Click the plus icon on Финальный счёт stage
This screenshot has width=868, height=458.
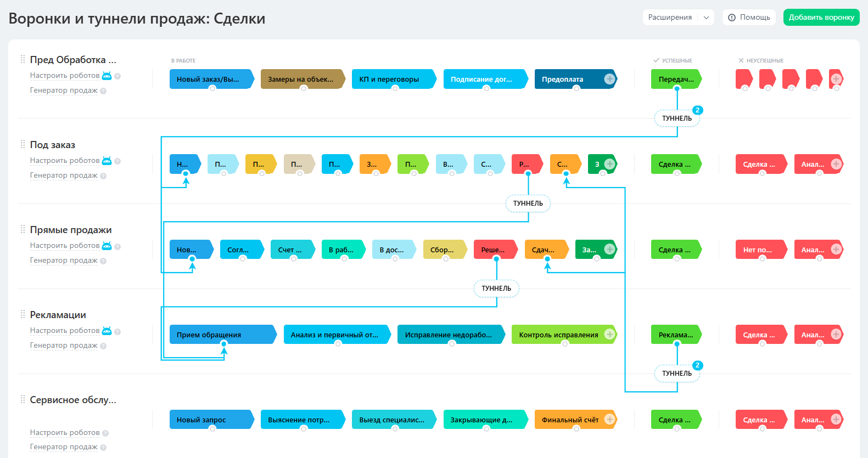(x=609, y=419)
